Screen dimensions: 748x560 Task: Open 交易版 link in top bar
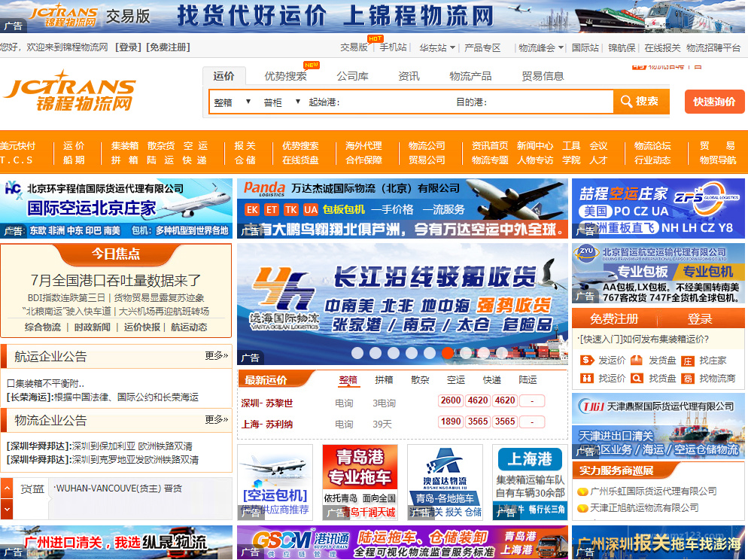click(x=354, y=47)
